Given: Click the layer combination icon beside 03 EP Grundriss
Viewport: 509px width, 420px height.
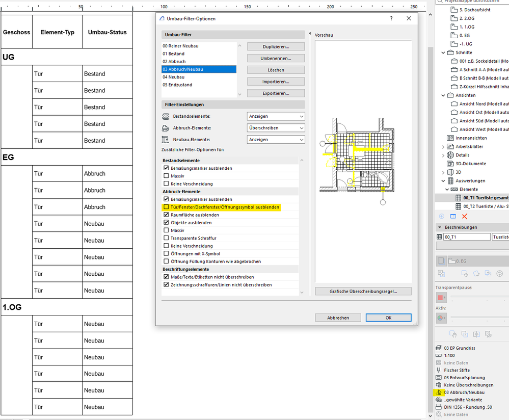Looking at the screenshot, I should [x=439, y=348].
